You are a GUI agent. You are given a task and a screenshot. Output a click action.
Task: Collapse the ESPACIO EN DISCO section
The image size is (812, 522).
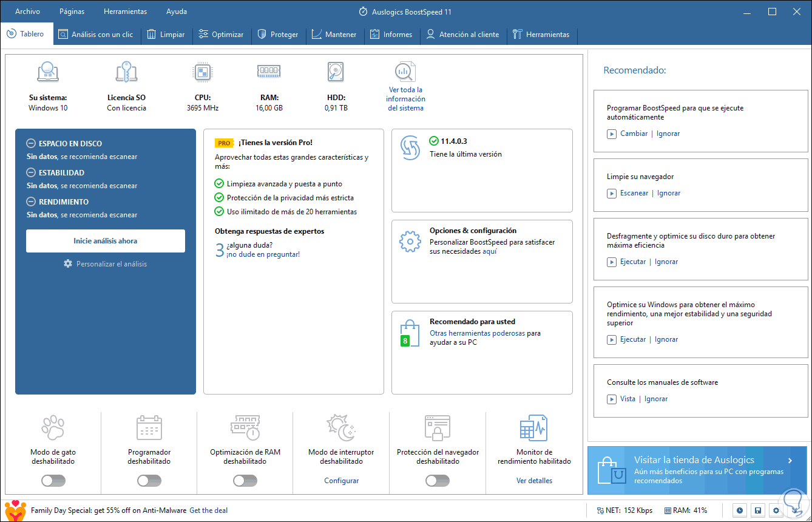coord(31,144)
